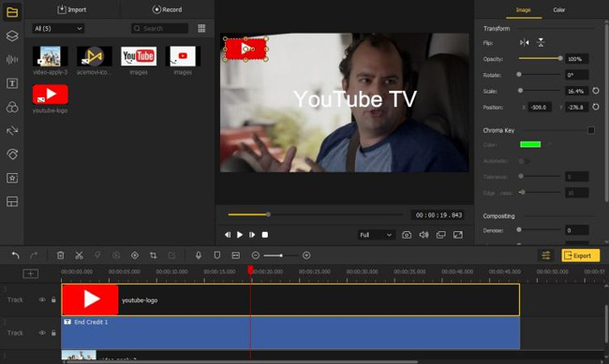This screenshot has width=609, height=364.
Task: Edit the Position Y value field
Action: coord(577,107)
